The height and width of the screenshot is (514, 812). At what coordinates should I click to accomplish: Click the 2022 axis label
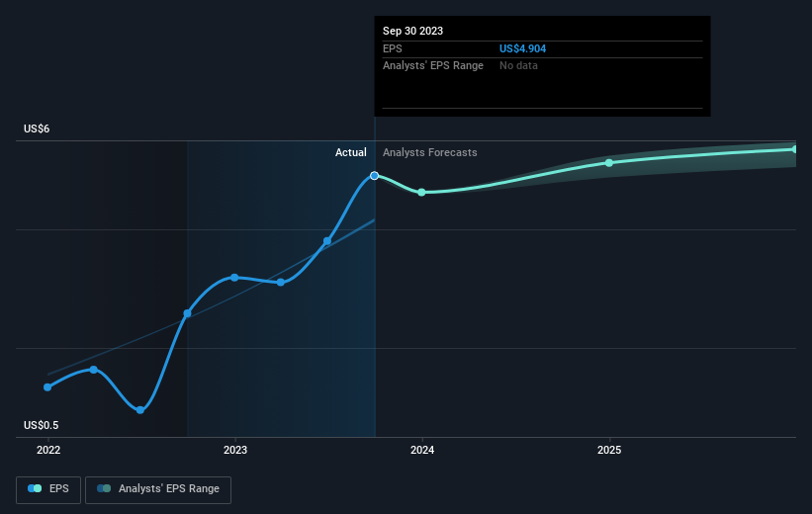point(48,451)
